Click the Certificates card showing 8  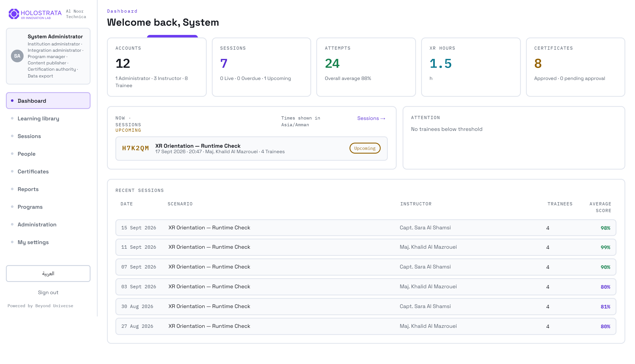(x=575, y=67)
